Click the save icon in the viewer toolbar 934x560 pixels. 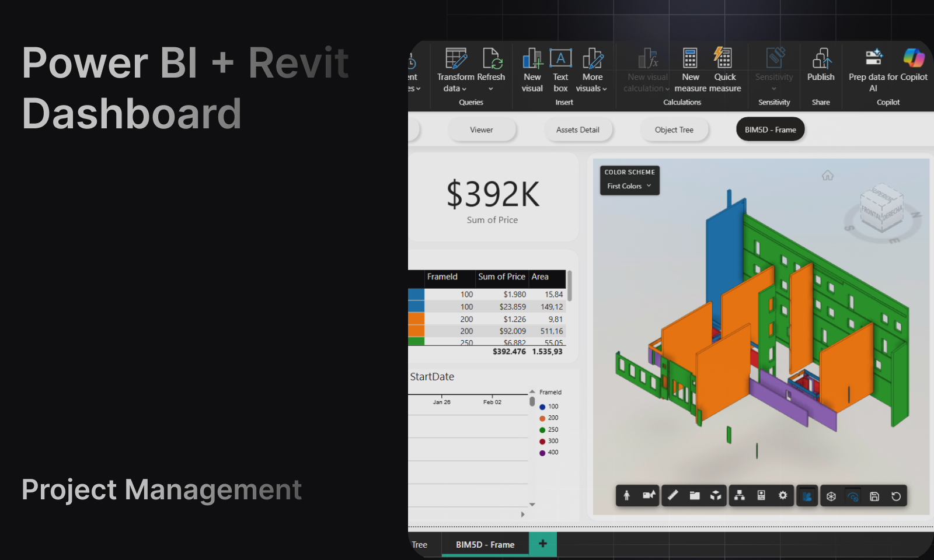coord(875,495)
